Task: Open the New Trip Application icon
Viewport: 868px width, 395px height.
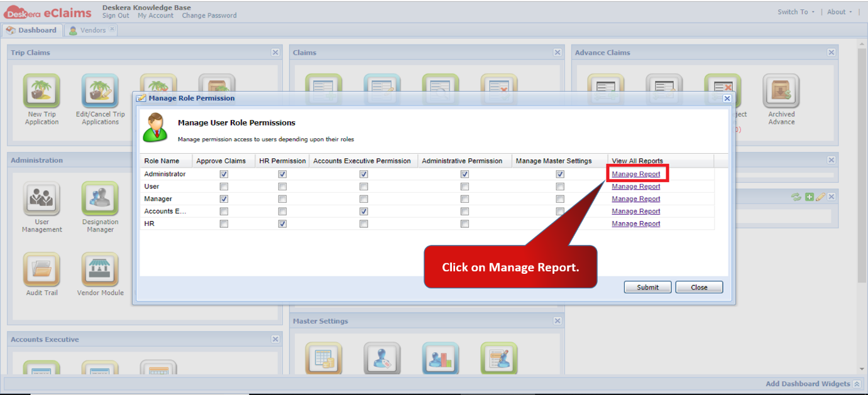Action: click(41, 91)
